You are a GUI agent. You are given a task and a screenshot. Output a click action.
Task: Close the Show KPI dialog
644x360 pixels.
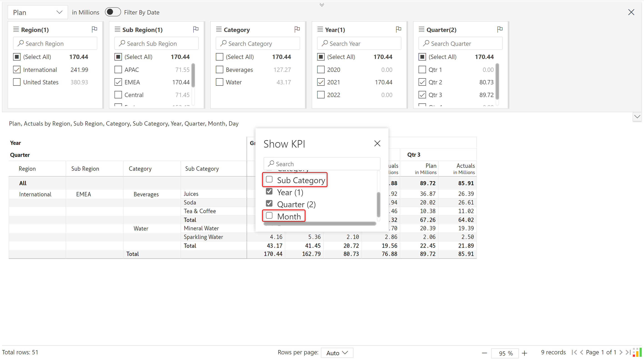pyautogui.click(x=377, y=143)
